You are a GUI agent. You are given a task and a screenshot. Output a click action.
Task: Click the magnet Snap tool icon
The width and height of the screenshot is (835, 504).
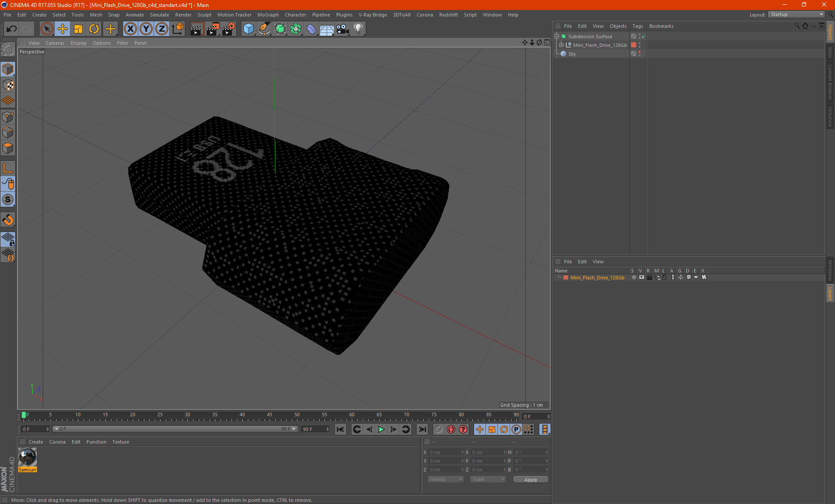(8, 220)
